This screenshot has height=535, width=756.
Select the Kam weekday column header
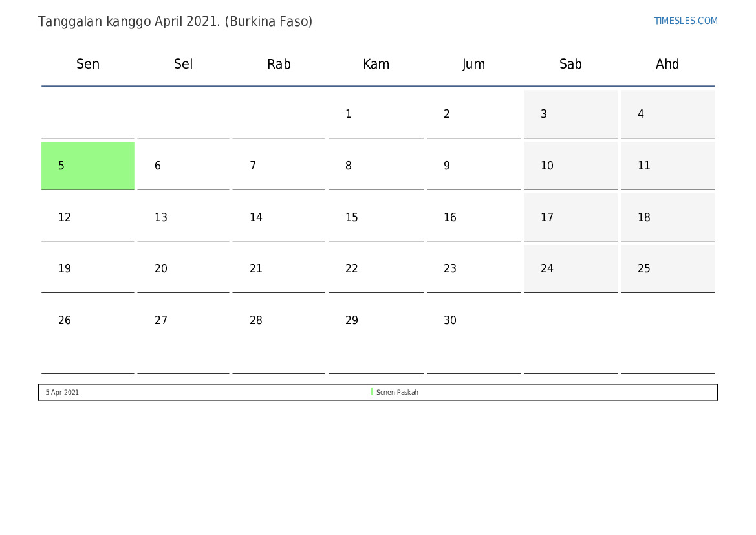(376, 64)
